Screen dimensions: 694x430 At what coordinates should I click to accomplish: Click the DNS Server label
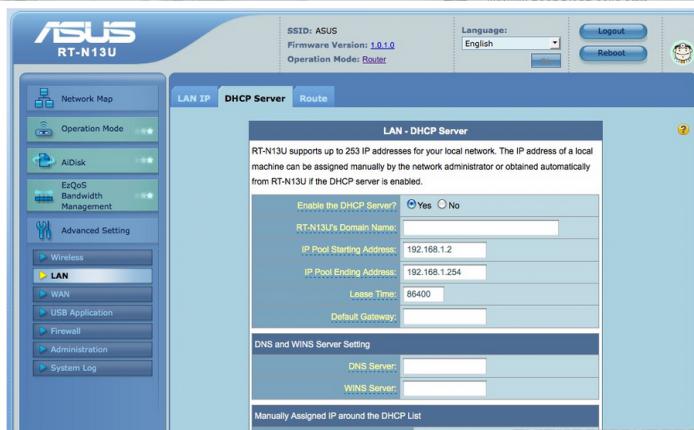(372, 366)
